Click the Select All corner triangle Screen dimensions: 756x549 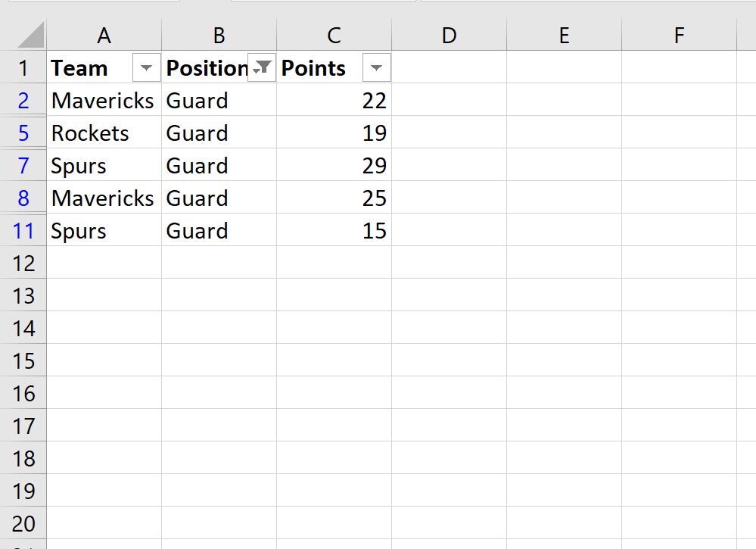(29, 35)
